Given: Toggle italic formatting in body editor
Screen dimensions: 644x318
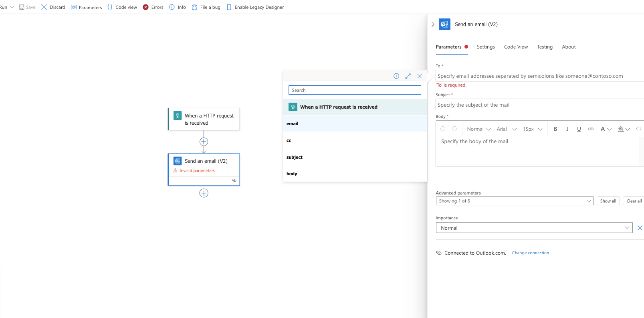Looking at the screenshot, I should [x=567, y=129].
